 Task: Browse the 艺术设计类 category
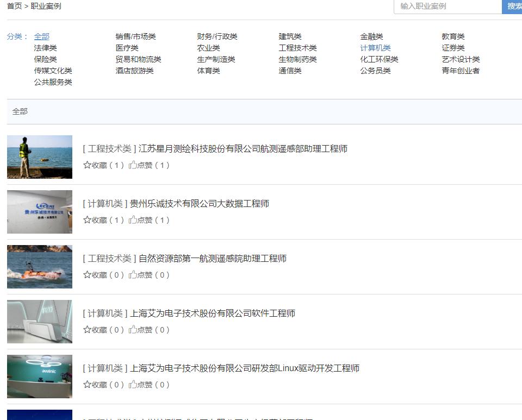(461, 59)
